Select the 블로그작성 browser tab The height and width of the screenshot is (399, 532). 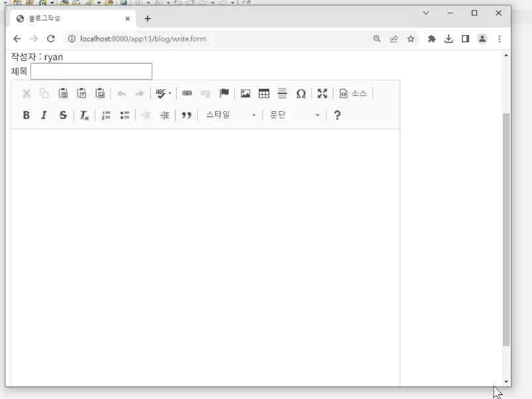[71, 19]
